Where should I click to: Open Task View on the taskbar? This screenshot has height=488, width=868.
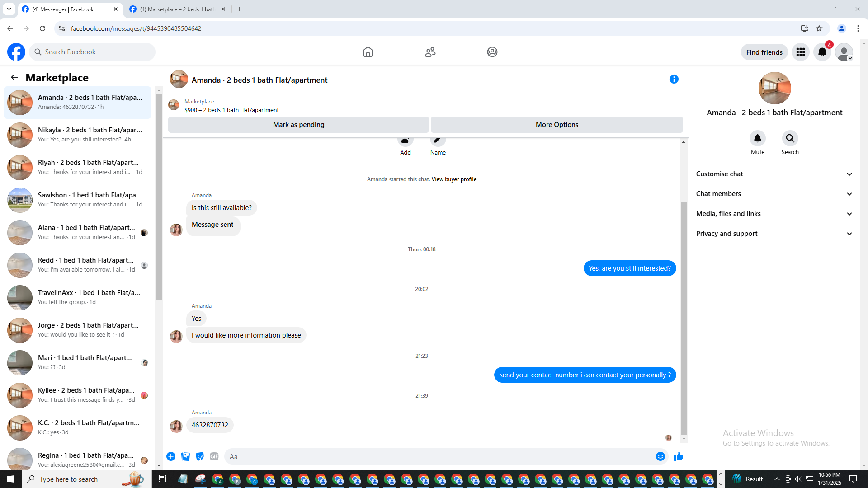[x=163, y=479]
